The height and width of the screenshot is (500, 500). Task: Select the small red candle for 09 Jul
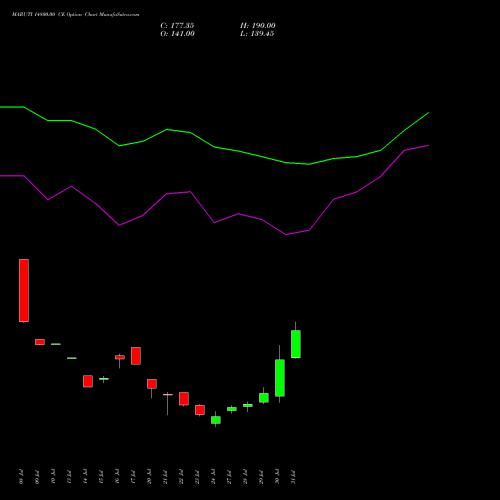40,342
